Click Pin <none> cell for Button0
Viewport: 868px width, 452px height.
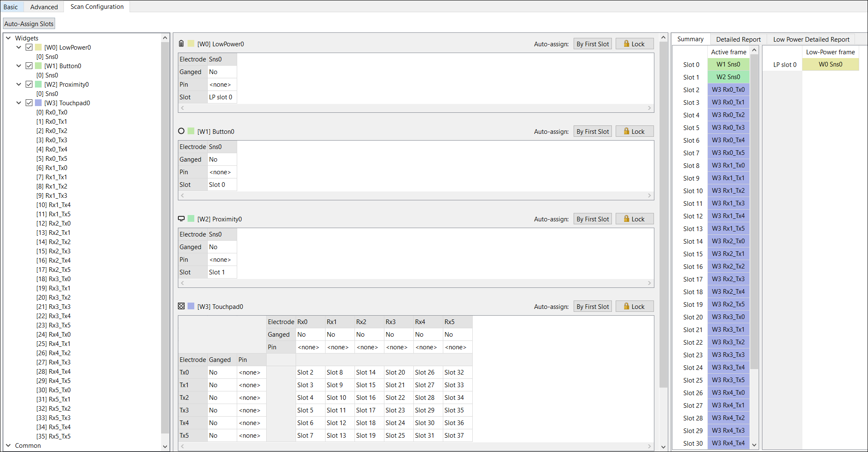pyautogui.click(x=222, y=172)
